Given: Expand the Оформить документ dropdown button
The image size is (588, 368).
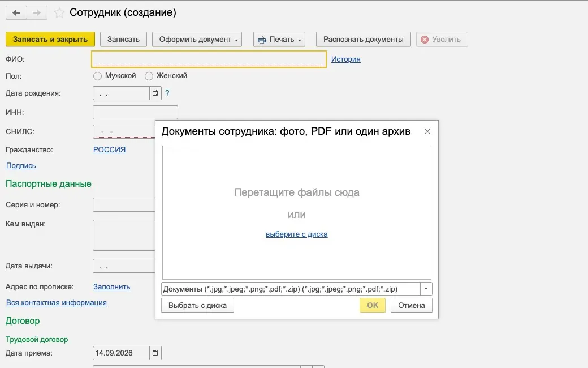Looking at the screenshot, I should 197,40.
